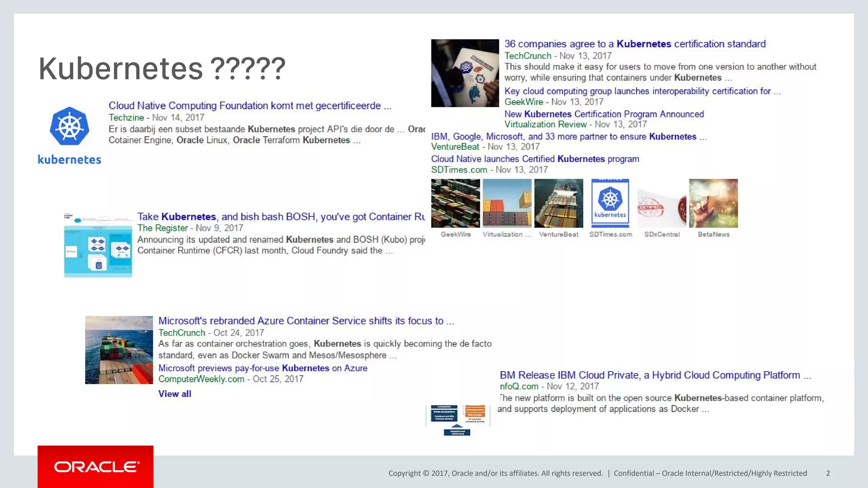Open IBM Cloud Private release headline
Image resolution: width=868 pixels, height=488 pixels.
coord(655,375)
